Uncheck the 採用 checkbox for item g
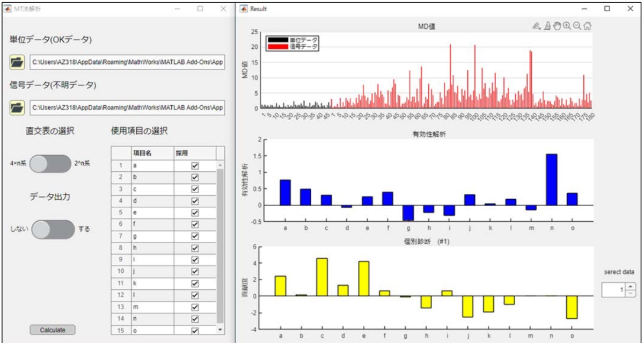This screenshot has width=644, height=343. (195, 236)
